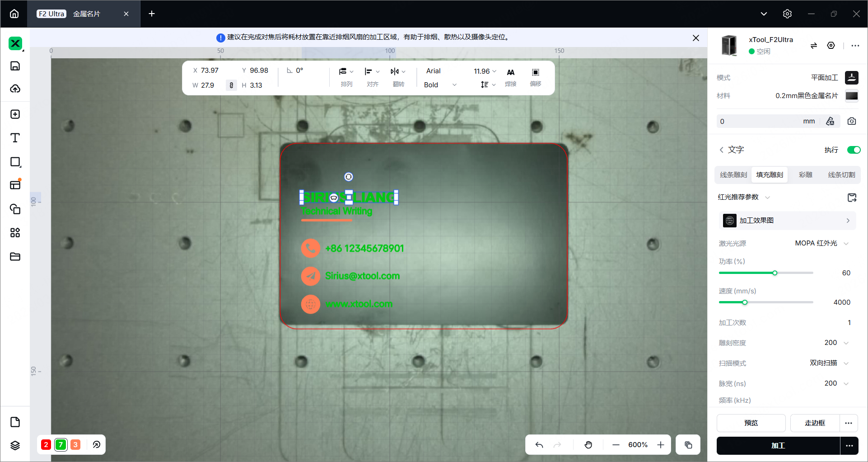Switch to the 彩雕 tab
The height and width of the screenshot is (462, 868).
[x=806, y=175]
